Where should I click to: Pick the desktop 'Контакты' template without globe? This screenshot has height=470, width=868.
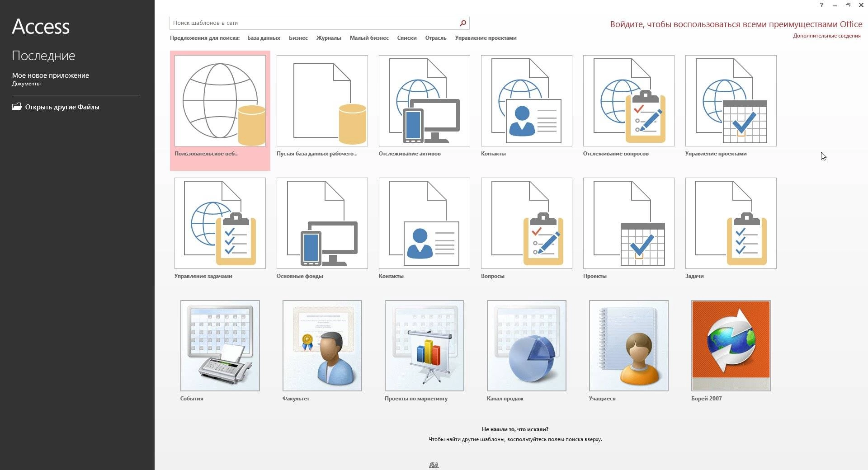click(425, 223)
